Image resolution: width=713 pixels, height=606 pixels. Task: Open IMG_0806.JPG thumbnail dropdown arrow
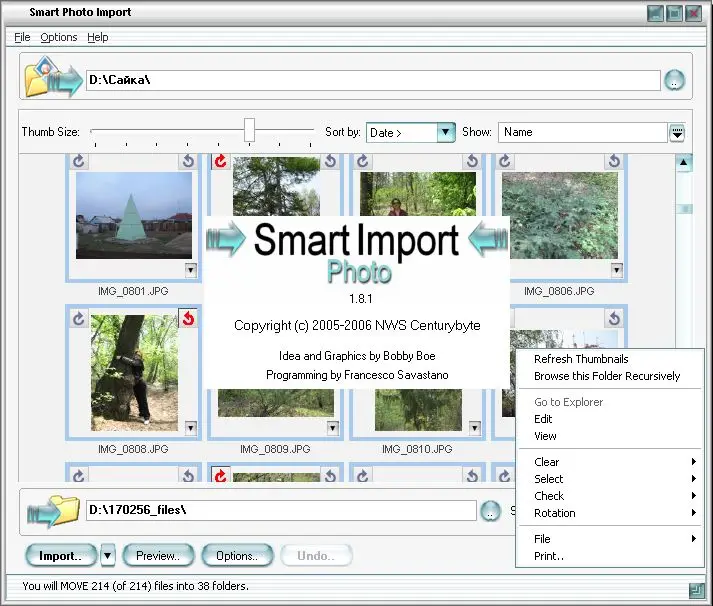(617, 270)
